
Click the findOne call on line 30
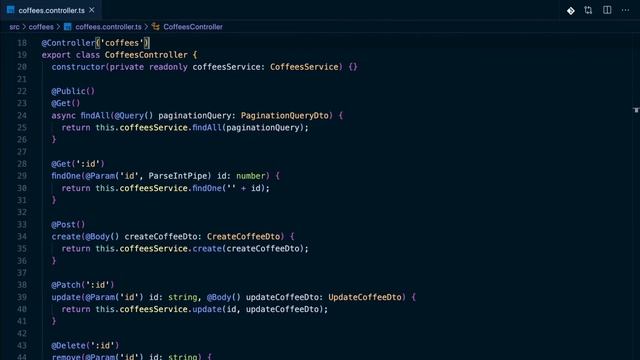(207, 188)
